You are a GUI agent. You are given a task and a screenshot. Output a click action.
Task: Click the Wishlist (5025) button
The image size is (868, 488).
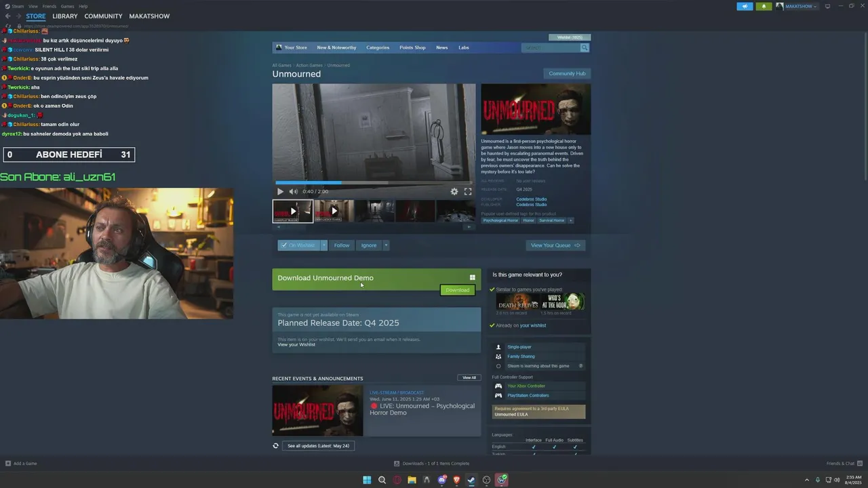[x=570, y=37]
